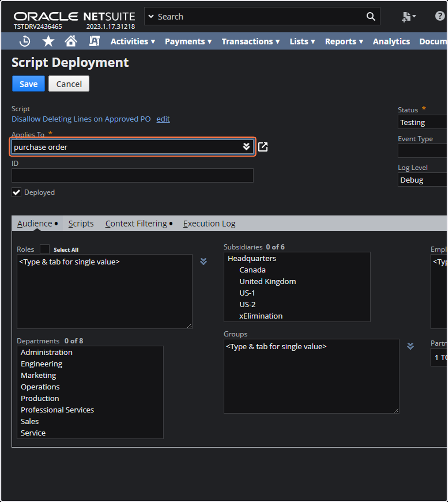Click into the Roles text box
448x502 pixels.
[x=105, y=291]
